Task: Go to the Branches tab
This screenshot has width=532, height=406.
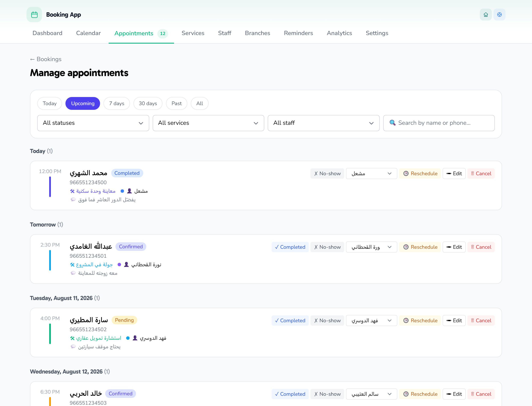Action: click(x=257, y=33)
